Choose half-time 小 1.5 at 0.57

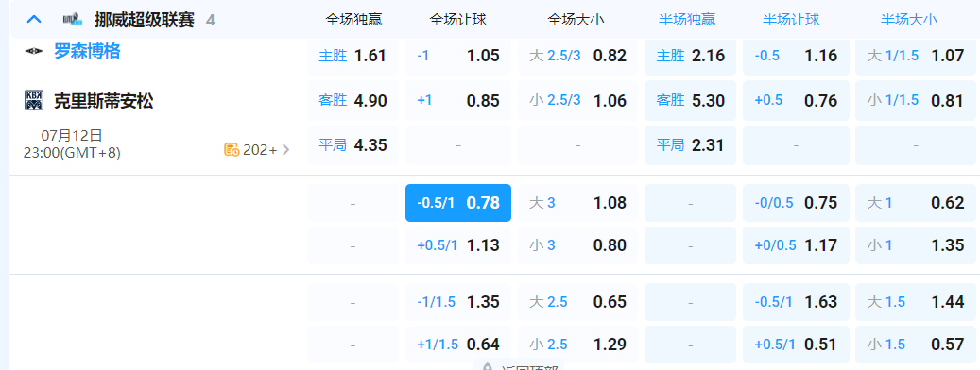pyautogui.click(x=916, y=345)
